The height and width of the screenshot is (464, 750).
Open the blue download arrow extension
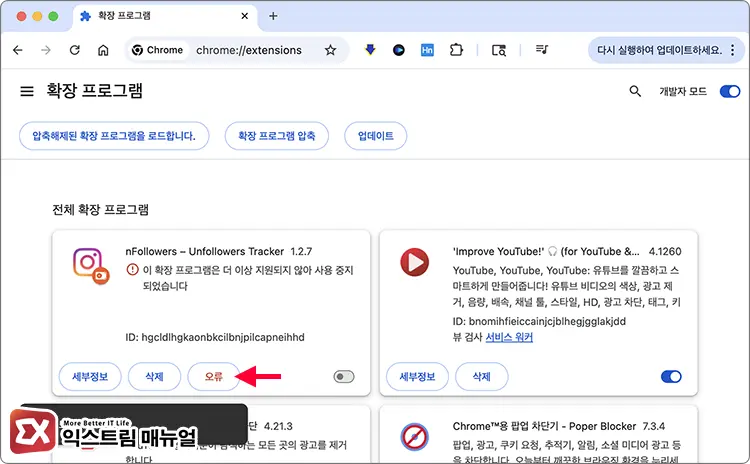(370, 50)
